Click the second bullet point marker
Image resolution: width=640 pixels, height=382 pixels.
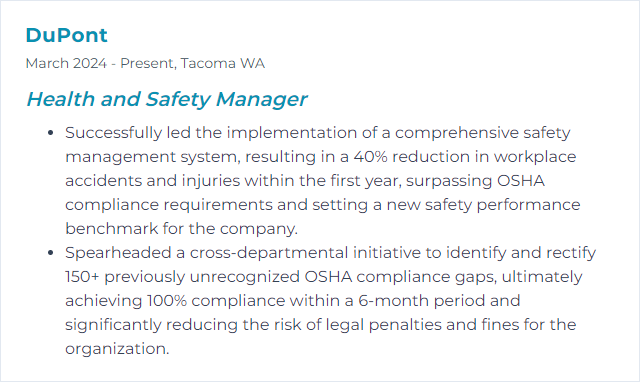51,253
